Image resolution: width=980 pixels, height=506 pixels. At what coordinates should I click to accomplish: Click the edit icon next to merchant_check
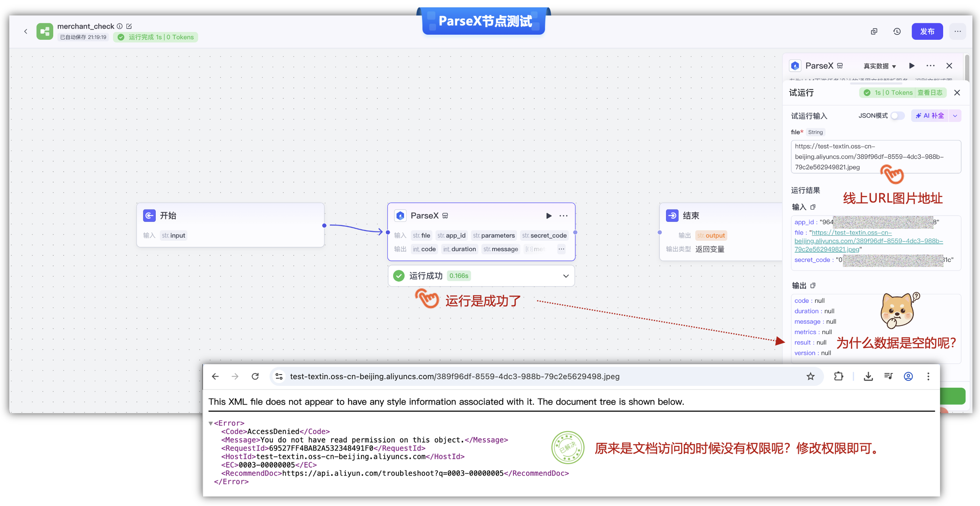click(x=129, y=26)
